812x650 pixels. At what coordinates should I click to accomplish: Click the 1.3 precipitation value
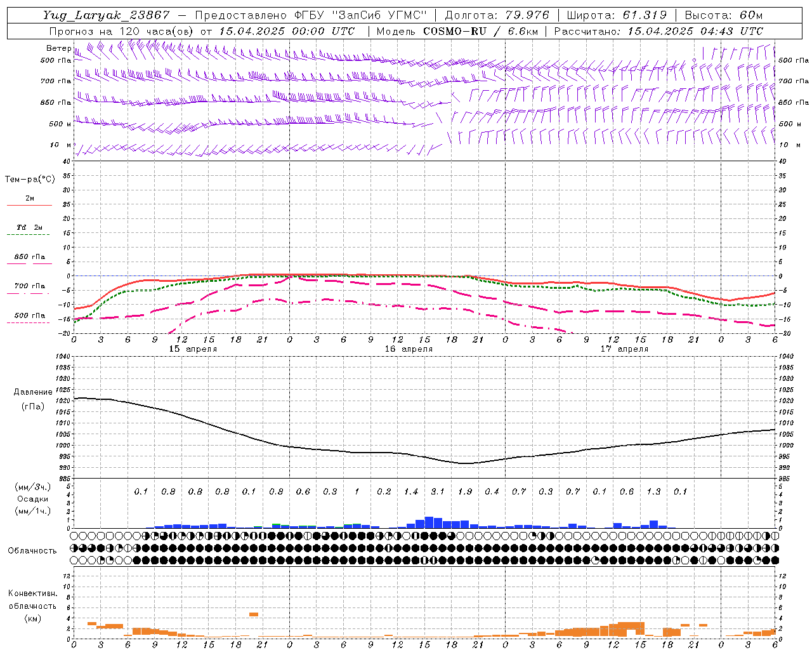[653, 491]
